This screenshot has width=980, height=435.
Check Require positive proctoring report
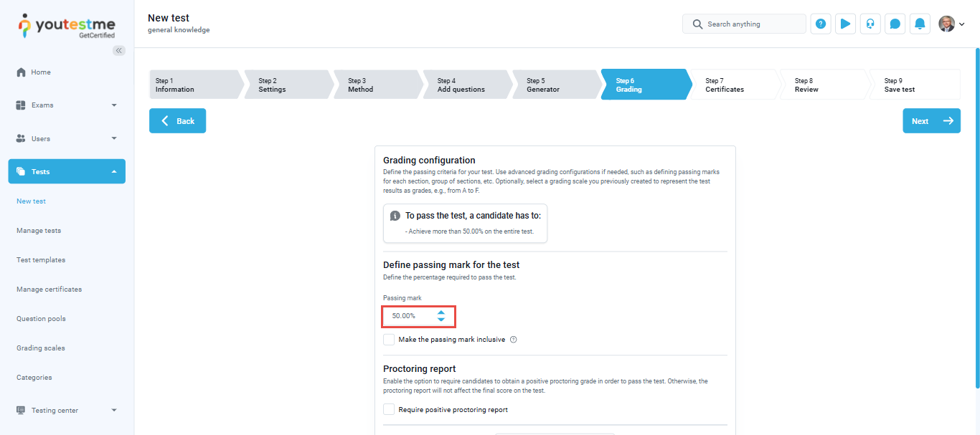[389, 410]
